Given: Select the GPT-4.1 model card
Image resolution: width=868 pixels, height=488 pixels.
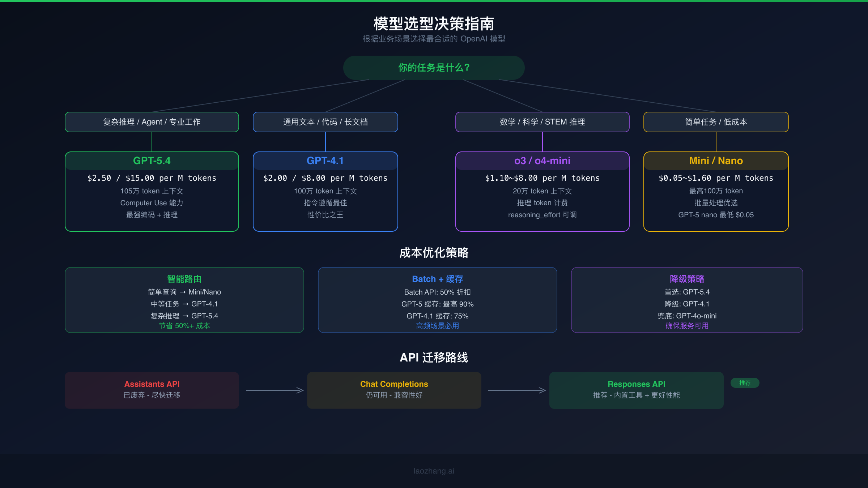Looking at the screenshot, I should coord(325,192).
